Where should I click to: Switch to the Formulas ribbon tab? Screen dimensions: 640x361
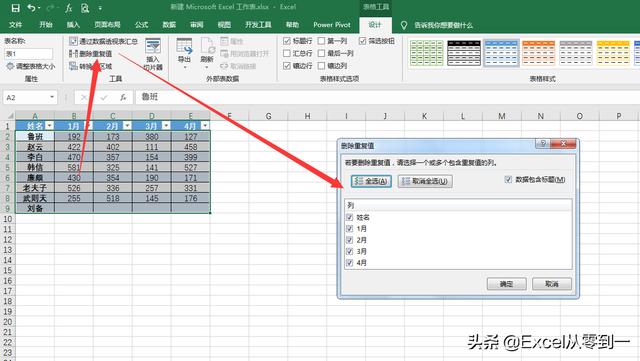click(x=141, y=25)
